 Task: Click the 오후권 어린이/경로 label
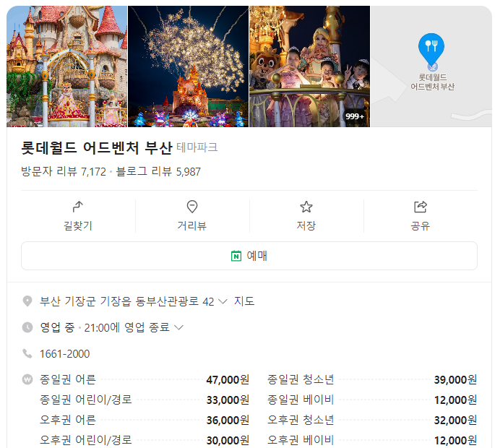(x=85, y=440)
